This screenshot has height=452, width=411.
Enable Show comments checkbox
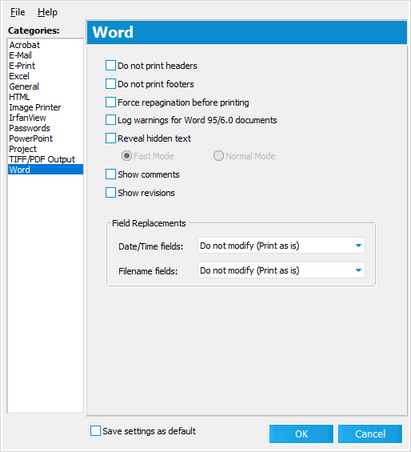click(111, 174)
